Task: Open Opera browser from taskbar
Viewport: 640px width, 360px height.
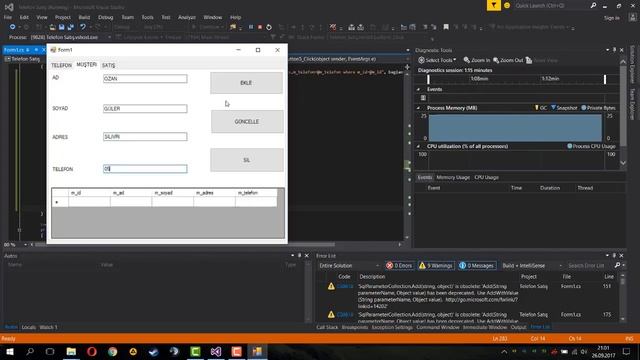Action: tap(92, 351)
